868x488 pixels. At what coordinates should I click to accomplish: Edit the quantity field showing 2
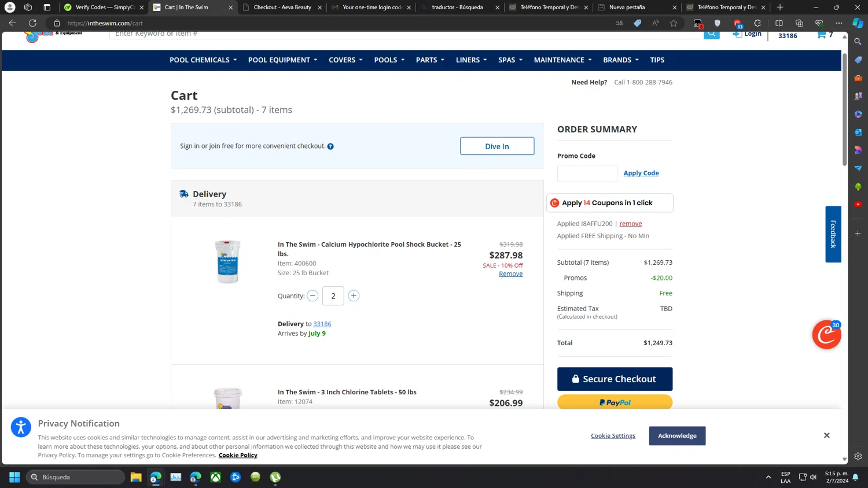tap(333, 296)
